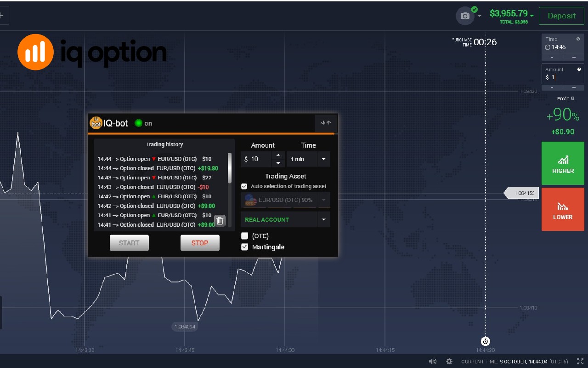Click the STOP button in IQ-bot

[200, 243]
